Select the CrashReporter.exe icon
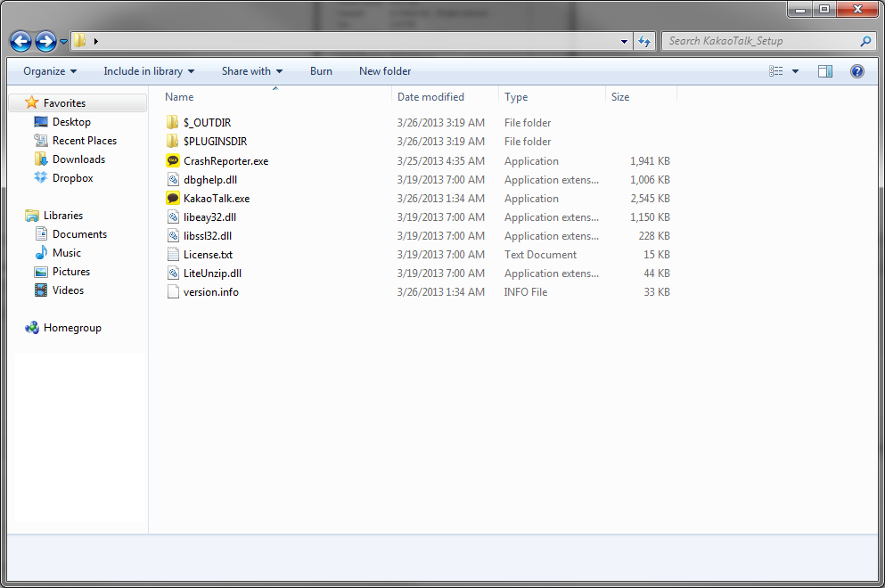Viewport: 885px width, 588px height. click(x=173, y=161)
